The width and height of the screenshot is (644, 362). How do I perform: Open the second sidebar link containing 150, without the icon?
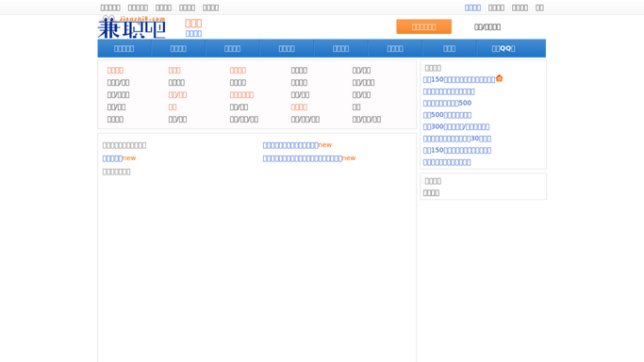pyautogui.click(x=456, y=150)
